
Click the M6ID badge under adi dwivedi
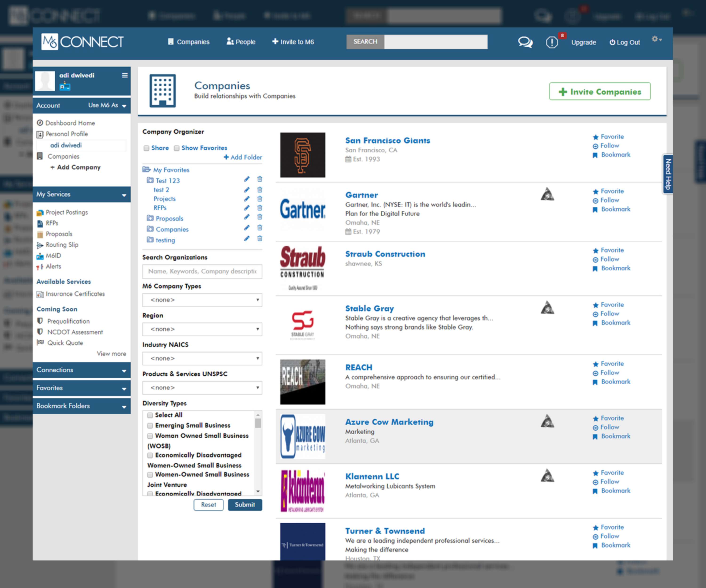tap(65, 87)
